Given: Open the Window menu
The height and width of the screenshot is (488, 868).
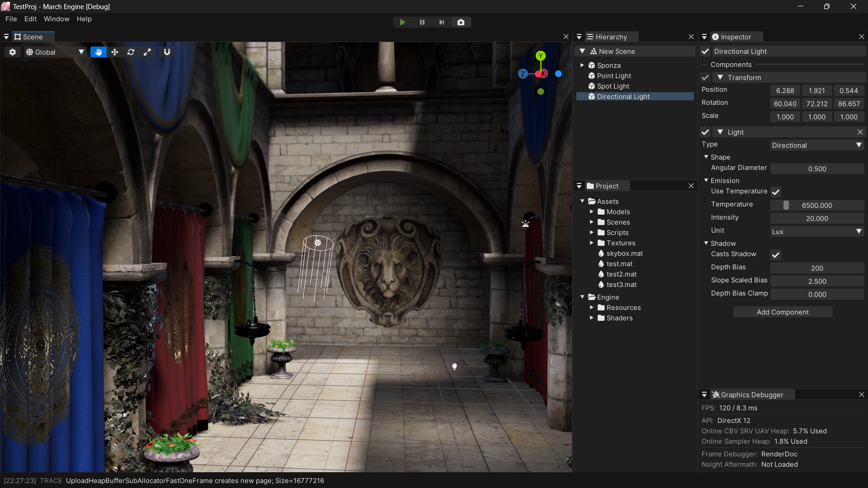Looking at the screenshot, I should (57, 19).
